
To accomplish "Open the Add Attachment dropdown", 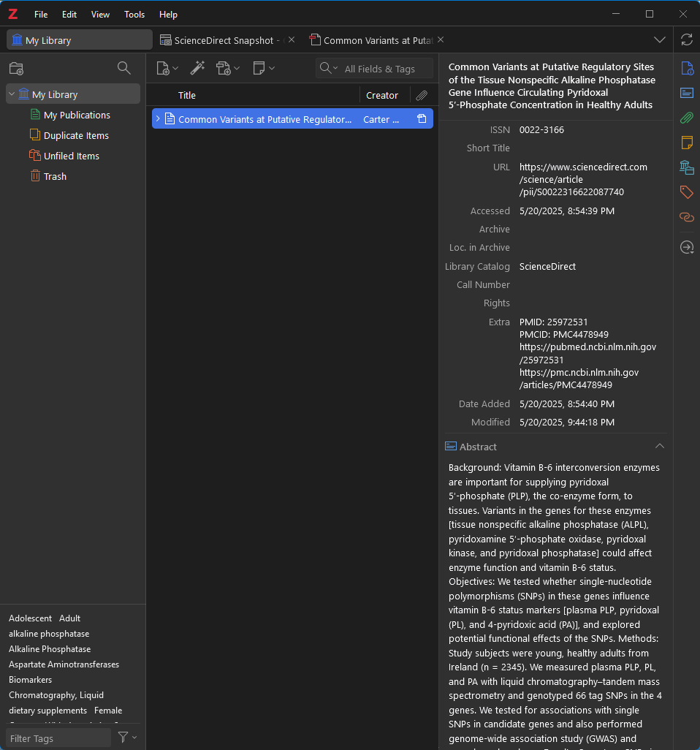I will [x=227, y=69].
